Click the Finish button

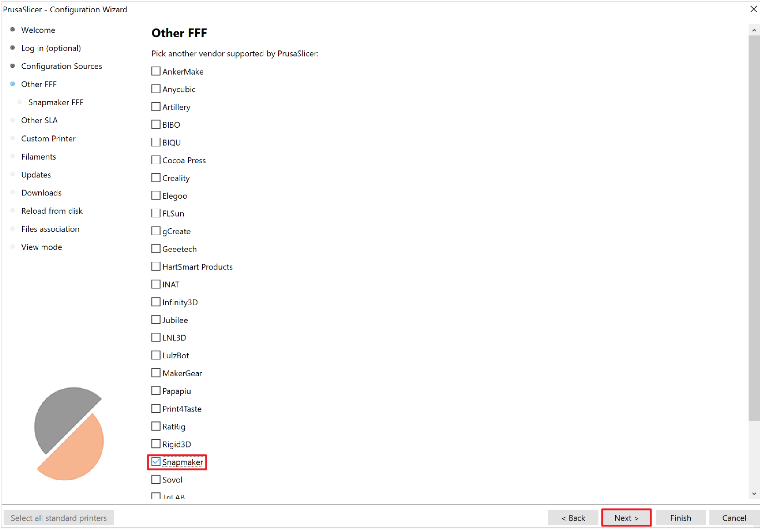(680, 518)
